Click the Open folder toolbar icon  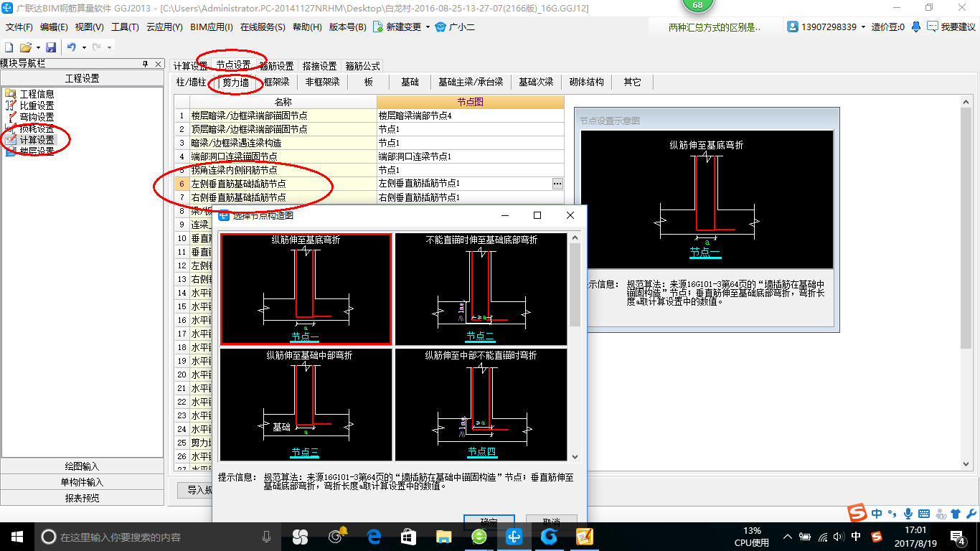pos(25,47)
